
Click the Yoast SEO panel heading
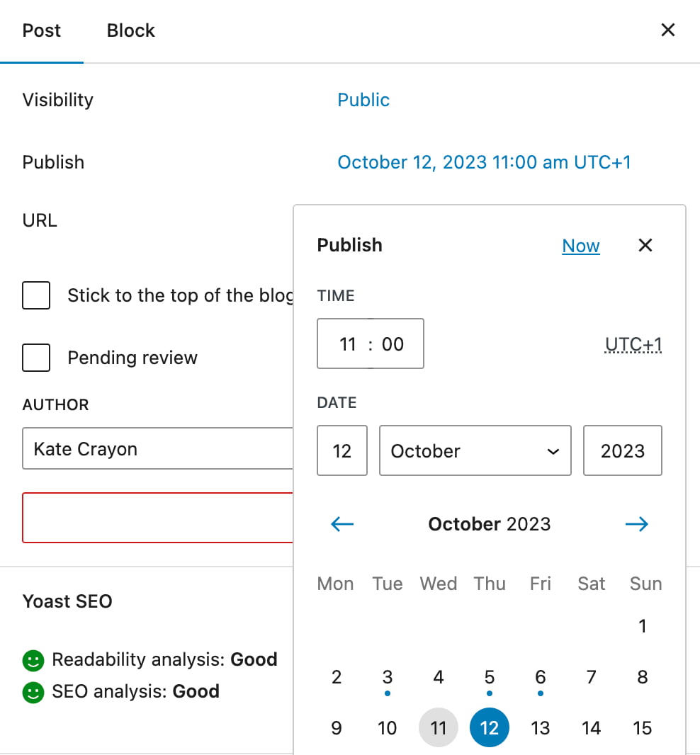67,601
